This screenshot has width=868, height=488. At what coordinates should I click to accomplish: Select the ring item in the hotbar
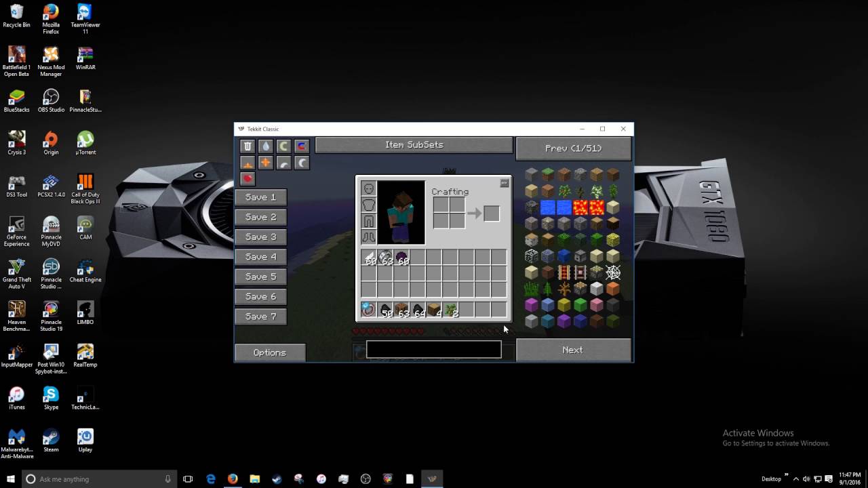click(369, 310)
